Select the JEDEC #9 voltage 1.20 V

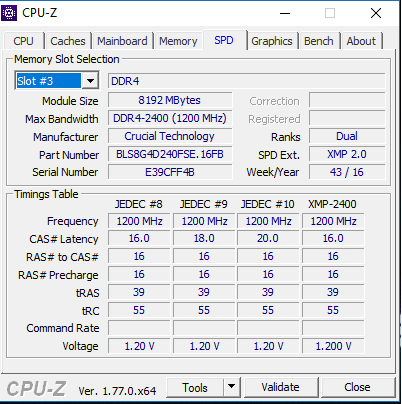coord(204,346)
